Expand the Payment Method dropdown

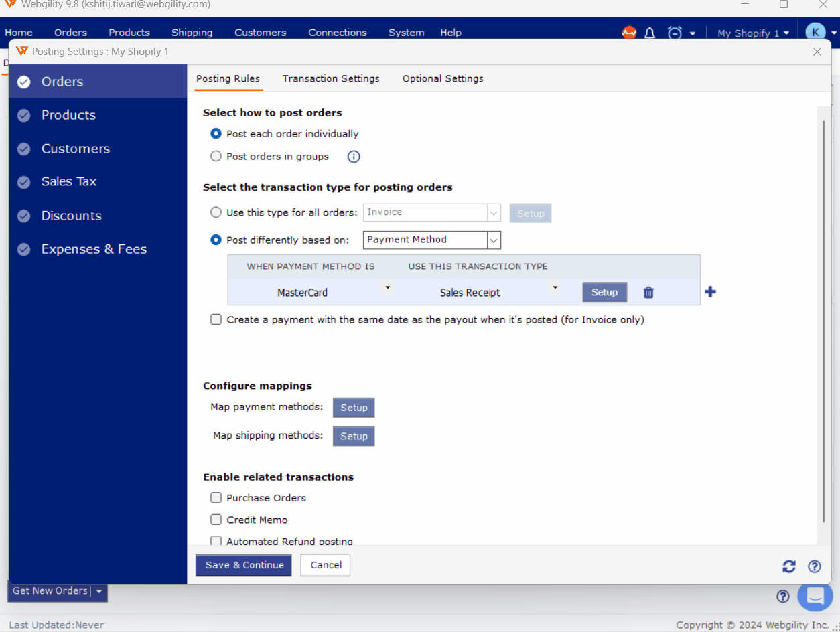[494, 240]
